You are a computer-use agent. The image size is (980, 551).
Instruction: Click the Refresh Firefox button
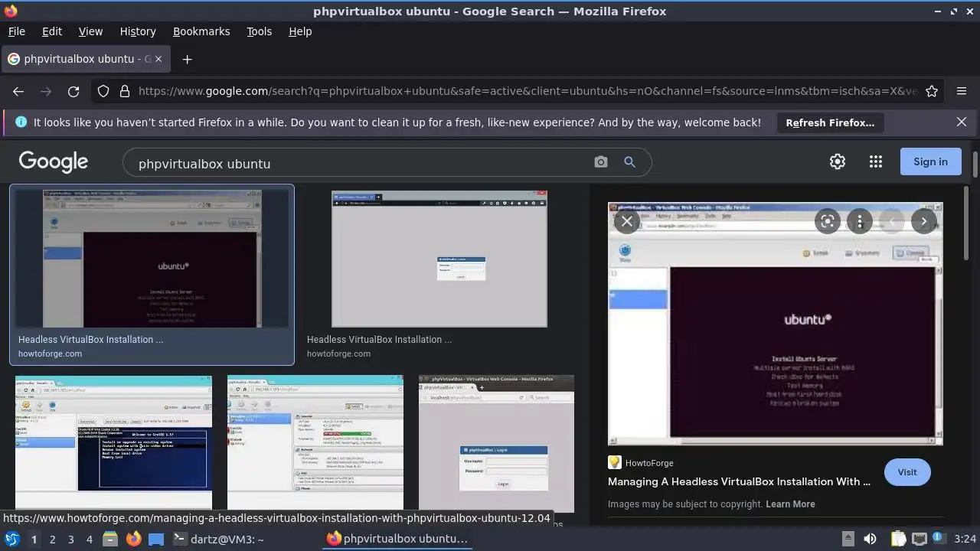tap(830, 122)
